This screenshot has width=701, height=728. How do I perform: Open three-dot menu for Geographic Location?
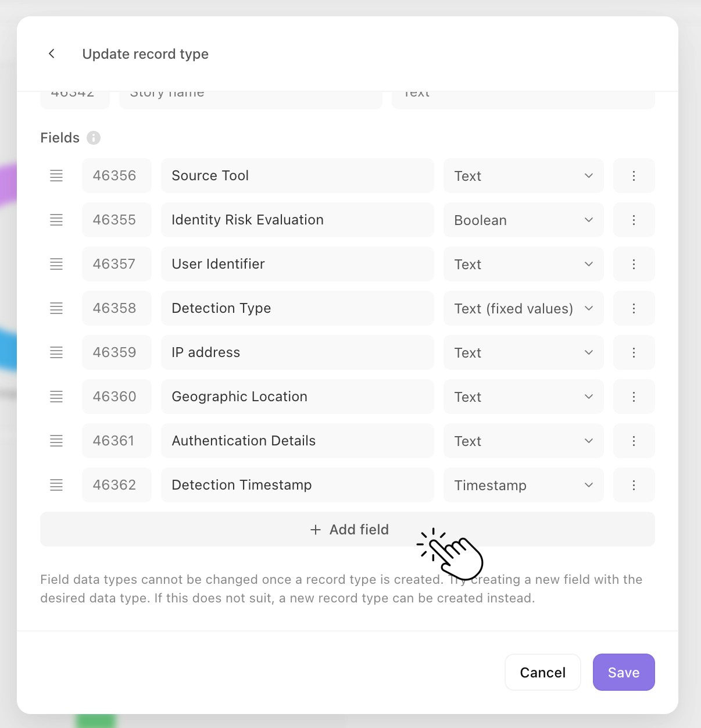point(634,397)
